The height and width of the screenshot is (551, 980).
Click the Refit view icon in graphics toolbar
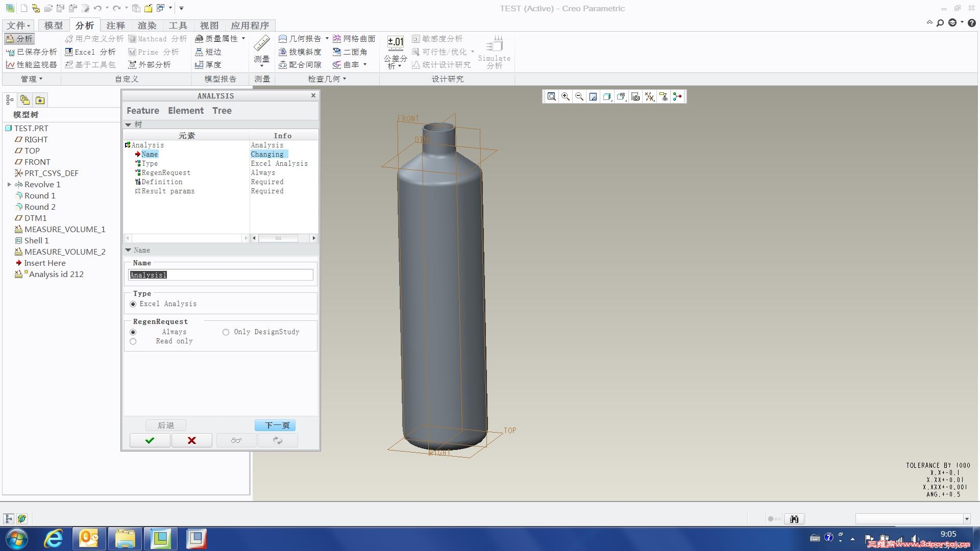[x=551, y=96]
